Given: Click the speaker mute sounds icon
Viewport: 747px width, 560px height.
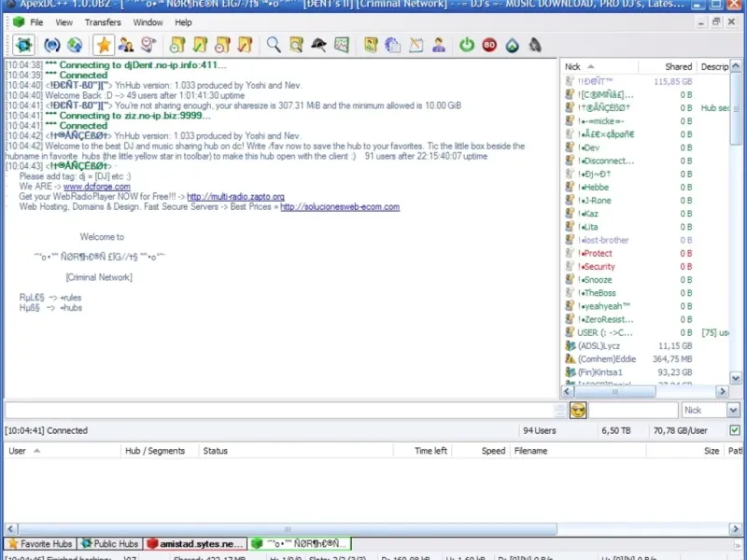Looking at the screenshot, I should click(535, 45).
